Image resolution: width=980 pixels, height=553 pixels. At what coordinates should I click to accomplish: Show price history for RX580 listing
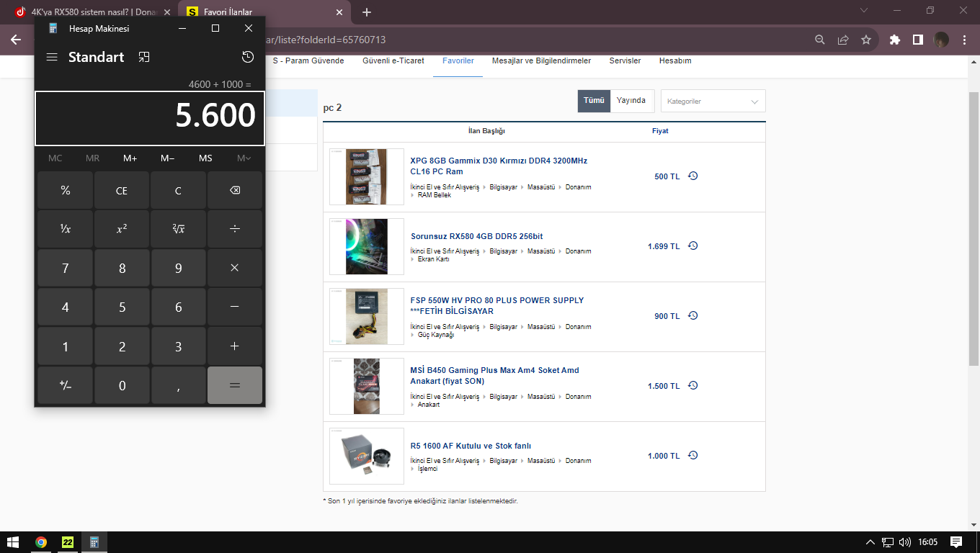(693, 246)
